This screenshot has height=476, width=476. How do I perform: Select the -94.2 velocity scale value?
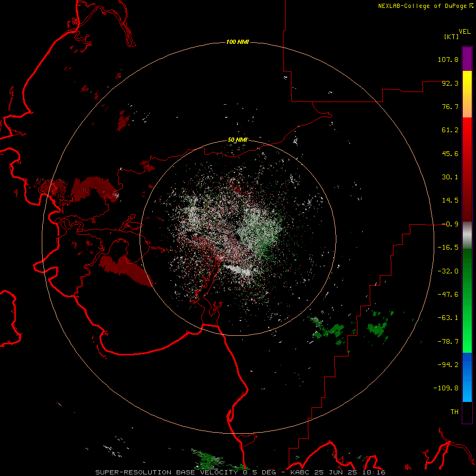448,365
